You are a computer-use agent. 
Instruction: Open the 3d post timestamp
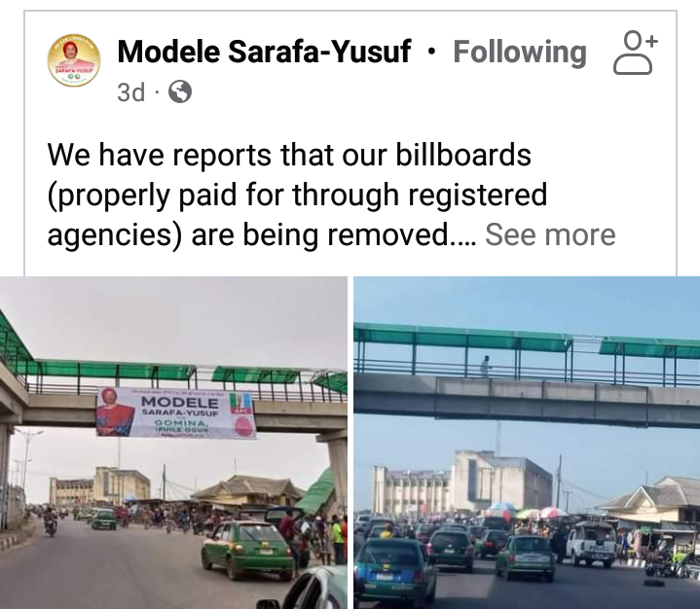pos(130,91)
